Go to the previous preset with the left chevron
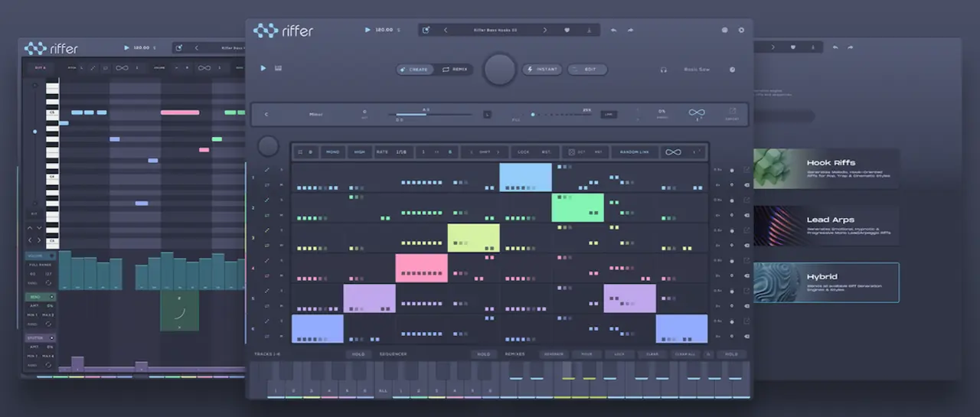The image size is (980, 417). 446,30
